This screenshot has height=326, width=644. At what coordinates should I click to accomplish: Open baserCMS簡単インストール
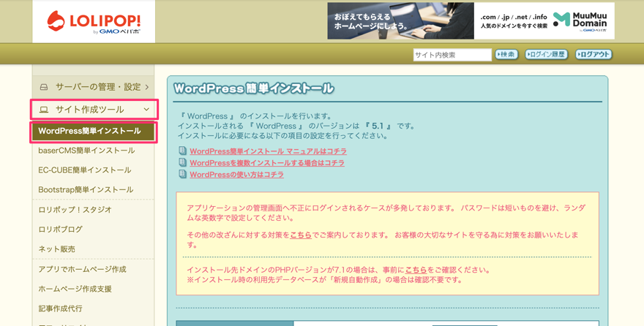click(86, 151)
